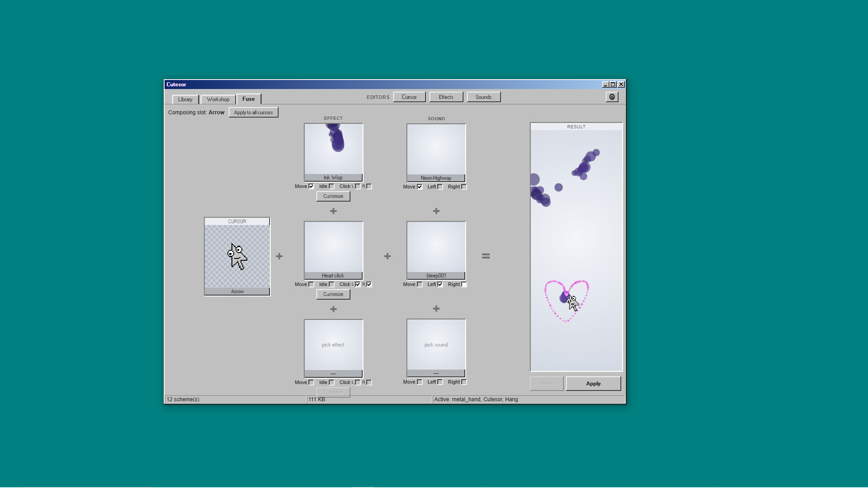Maximize the Cutesor window
Viewport: 868px width, 488px height.
click(613, 84)
